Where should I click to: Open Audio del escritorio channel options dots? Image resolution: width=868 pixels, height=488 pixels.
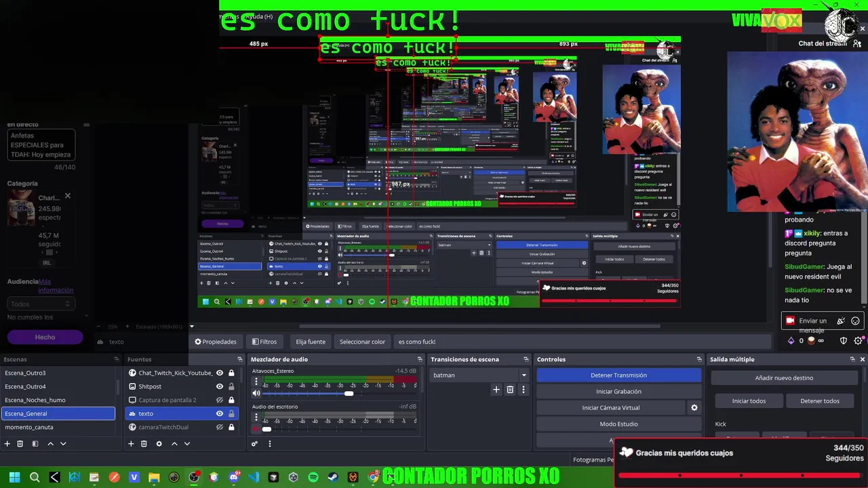256,418
